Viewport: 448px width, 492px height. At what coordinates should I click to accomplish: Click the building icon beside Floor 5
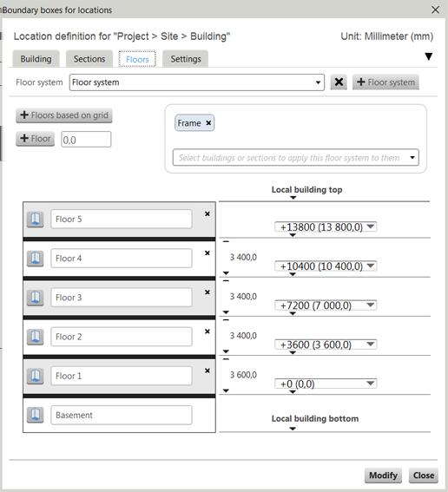pos(35,219)
